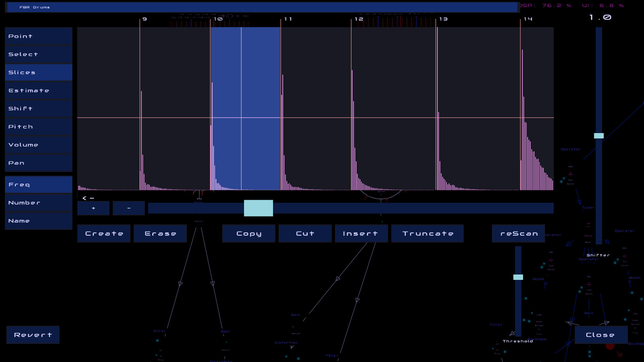Click the Model node in the patch graph
The height and width of the screenshot is (362, 644).
point(538,278)
